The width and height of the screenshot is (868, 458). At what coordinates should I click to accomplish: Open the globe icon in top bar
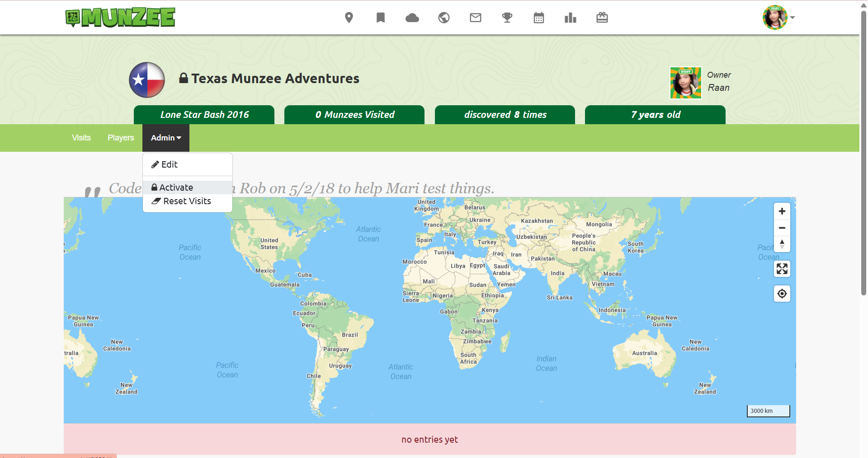[x=444, y=18]
